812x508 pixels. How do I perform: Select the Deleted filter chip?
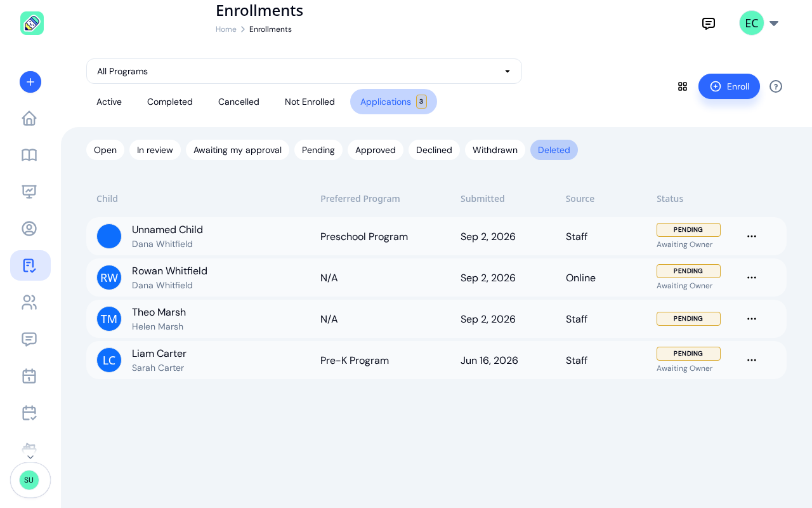[x=554, y=150]
